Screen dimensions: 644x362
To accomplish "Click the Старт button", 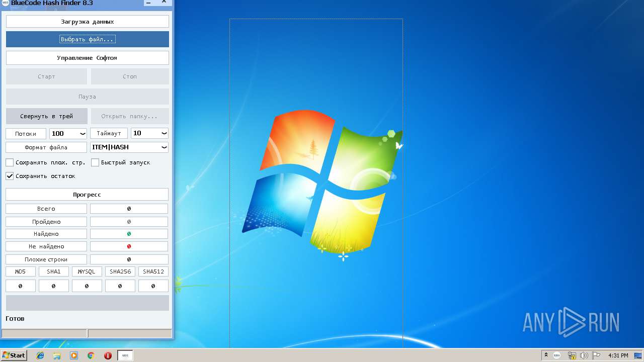I will 46,76.
